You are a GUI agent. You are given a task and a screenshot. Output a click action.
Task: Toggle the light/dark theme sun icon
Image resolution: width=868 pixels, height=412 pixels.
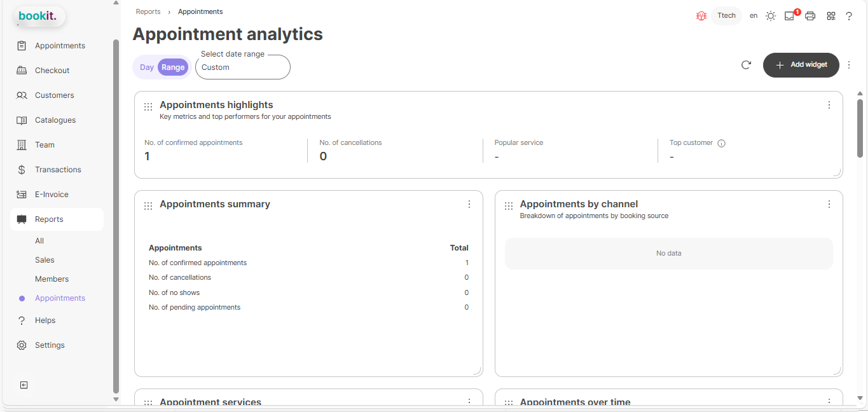(x=771, y=16)
